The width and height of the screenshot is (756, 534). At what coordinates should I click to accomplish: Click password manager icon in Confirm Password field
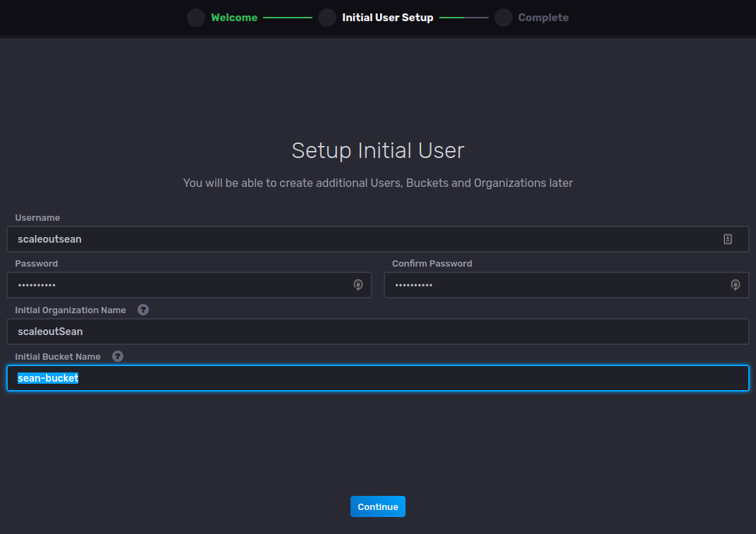(736, 285)
